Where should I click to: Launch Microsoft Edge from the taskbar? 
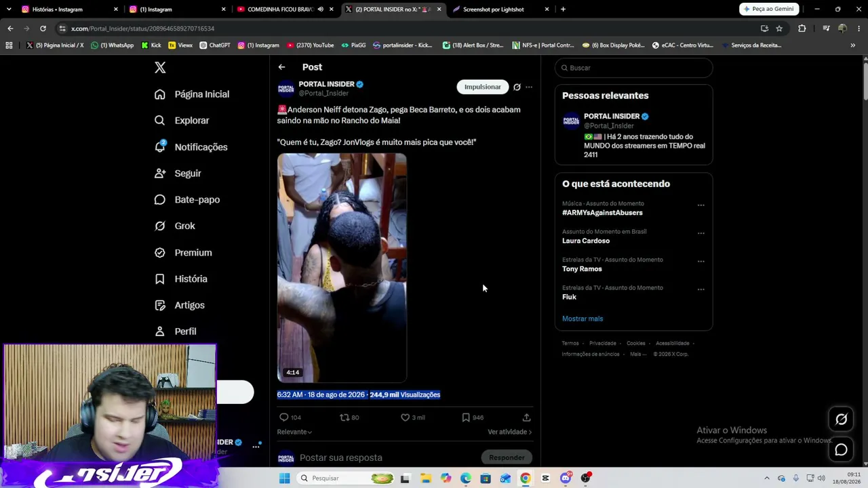pyautogui.click(x=465, y=478)
